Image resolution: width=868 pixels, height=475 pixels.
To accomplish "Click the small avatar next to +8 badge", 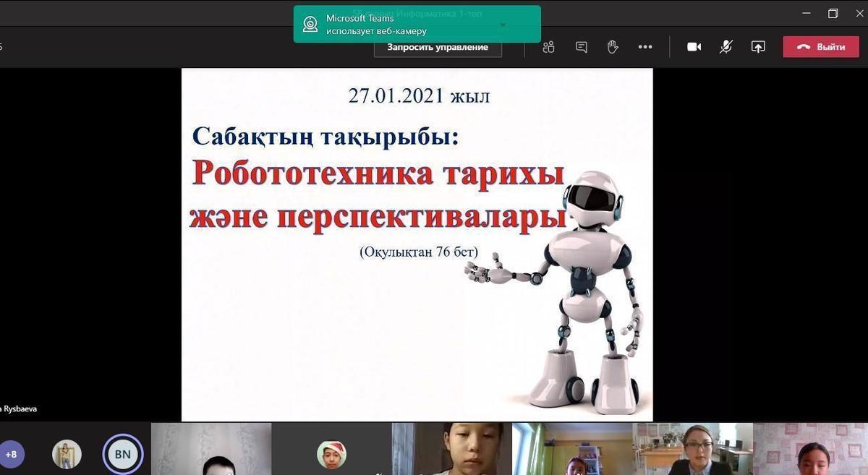I will (67, 455).
